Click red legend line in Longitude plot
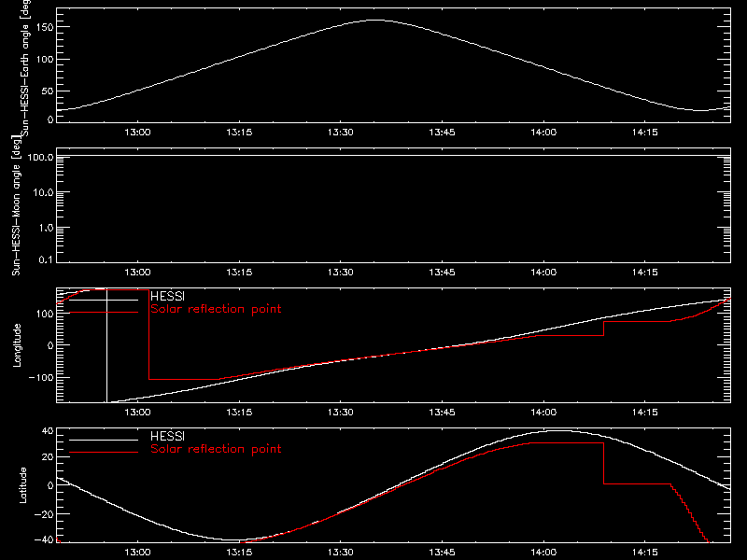This screenshot has height=560, width=747. [104, 313]
